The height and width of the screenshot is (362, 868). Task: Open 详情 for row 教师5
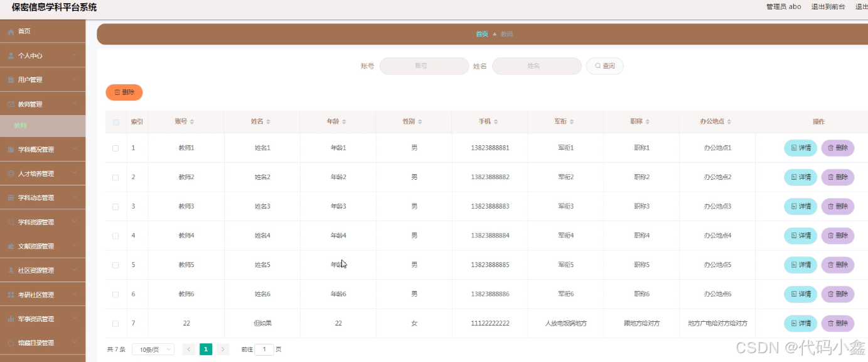click(800, 265)
